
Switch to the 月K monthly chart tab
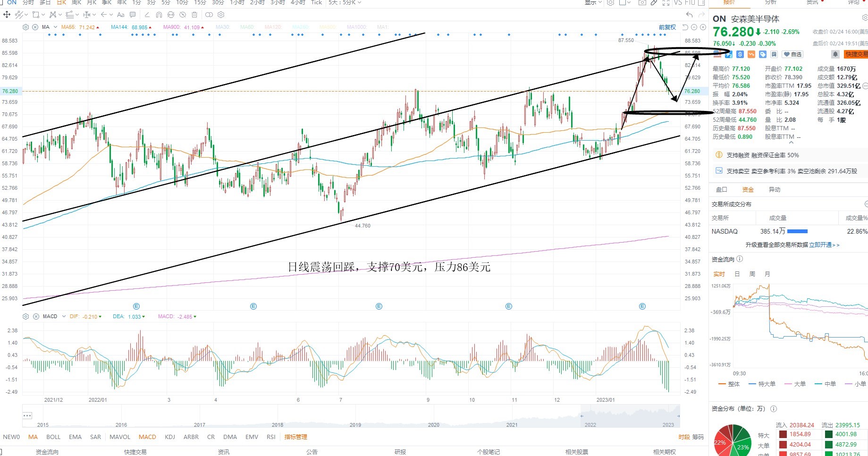point(92,2)
